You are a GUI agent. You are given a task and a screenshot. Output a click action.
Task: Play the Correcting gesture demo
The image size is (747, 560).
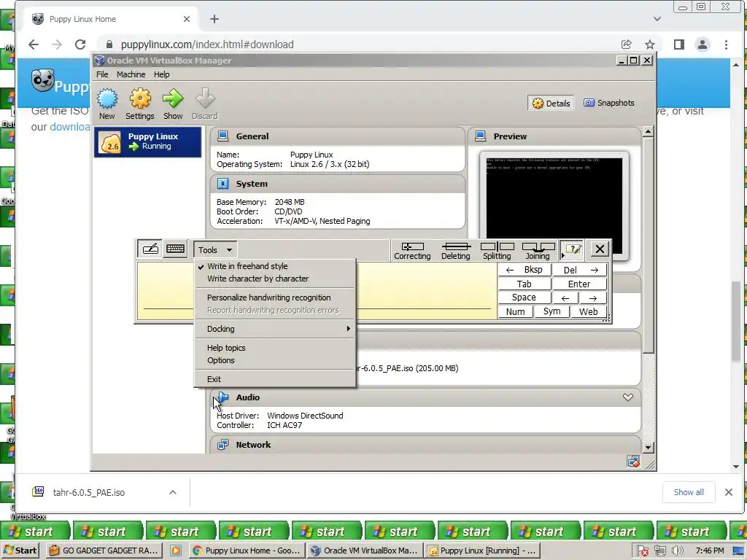pyautogui.click(x=413, y=251)
